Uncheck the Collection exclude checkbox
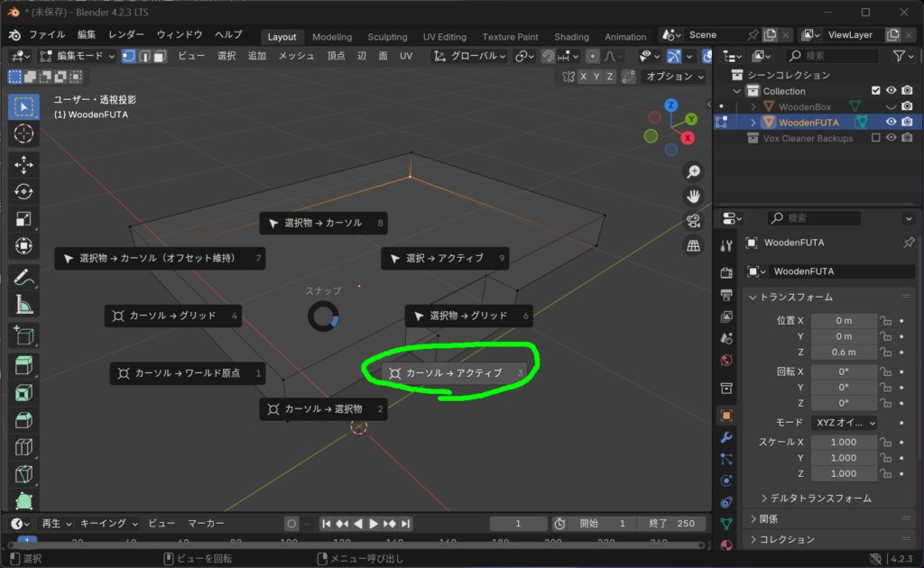Viewport: 924px width, 568px height. [x=875, y=91]
